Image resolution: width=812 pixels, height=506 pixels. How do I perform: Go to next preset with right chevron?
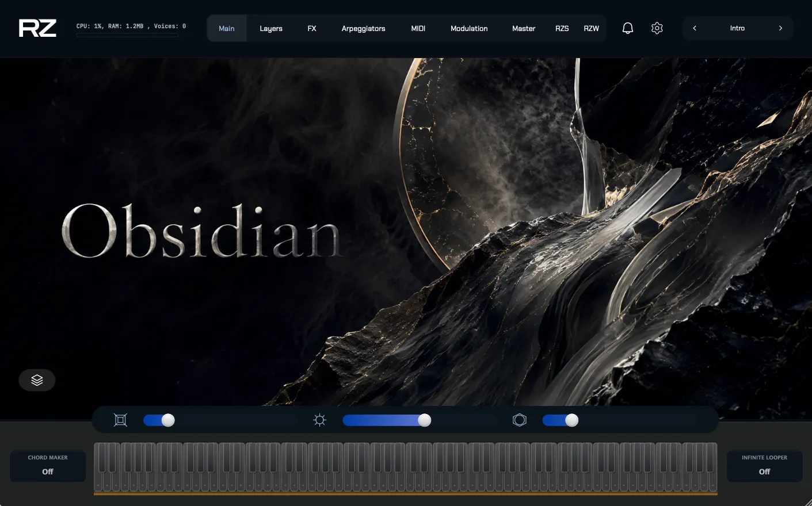pos(780,28)
